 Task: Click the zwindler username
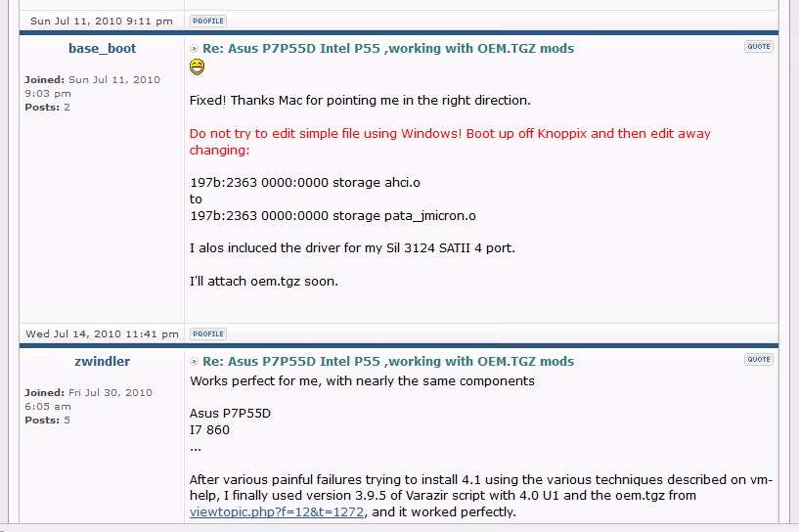(102, 361)
